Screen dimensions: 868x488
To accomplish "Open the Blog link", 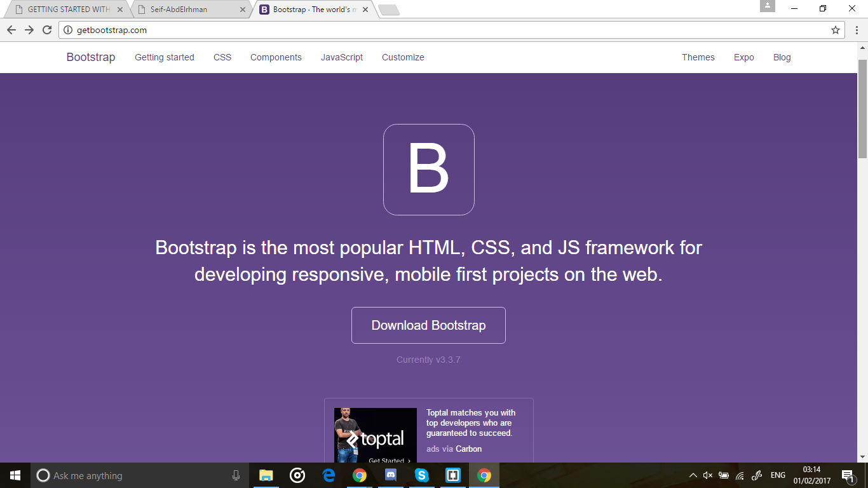I will click(x=782, y=57).
